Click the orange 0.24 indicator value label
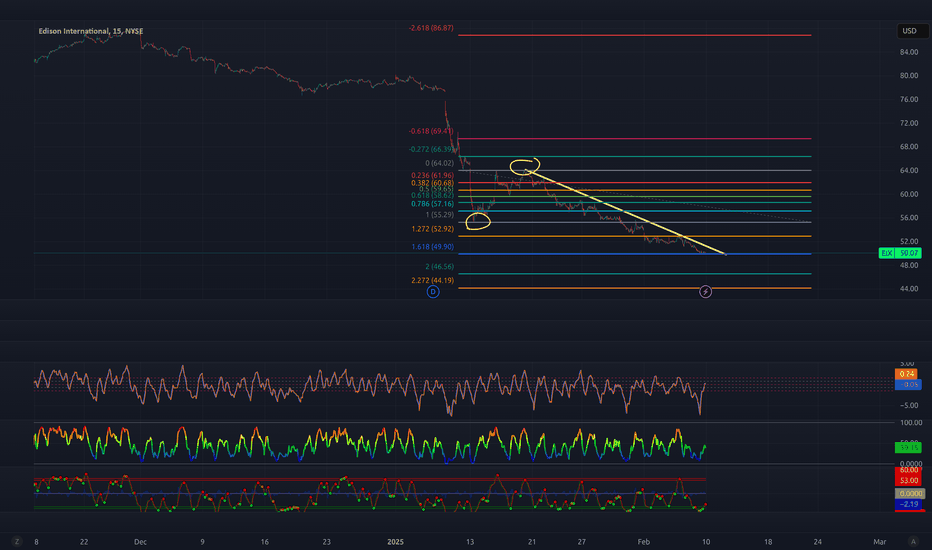Viewport: 932px width, 550px height. coord(907,374)
